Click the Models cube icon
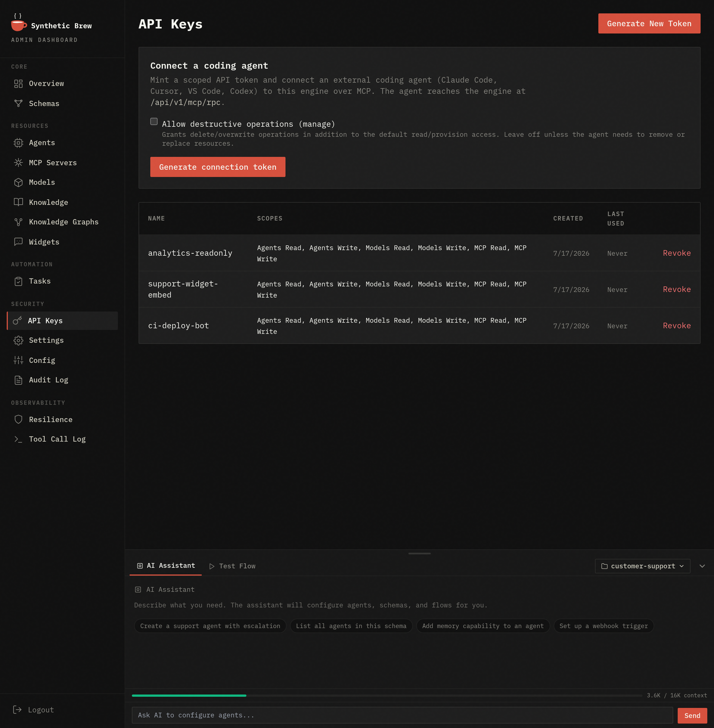The height and width of the screenshot is (728, 714). pos(18,182)
